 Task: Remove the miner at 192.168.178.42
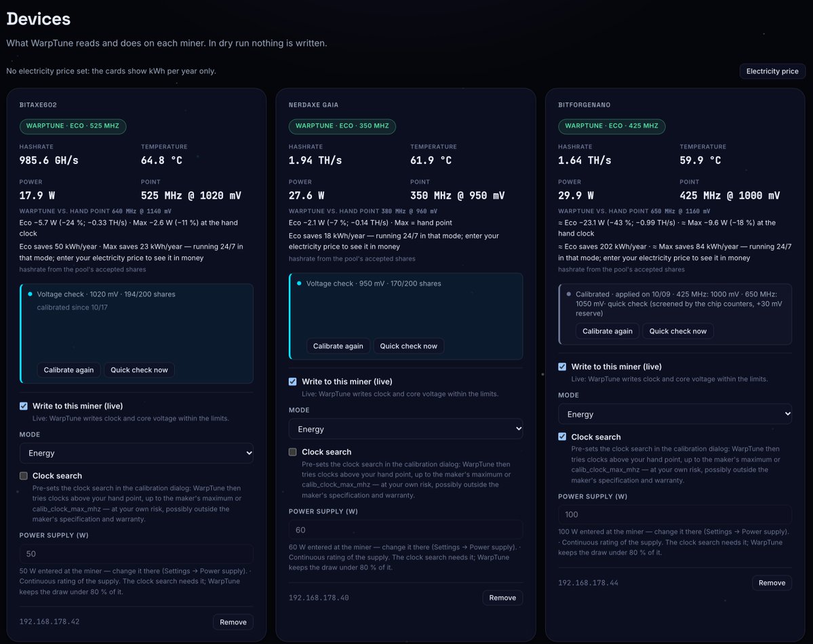click(x=233, y=622)
